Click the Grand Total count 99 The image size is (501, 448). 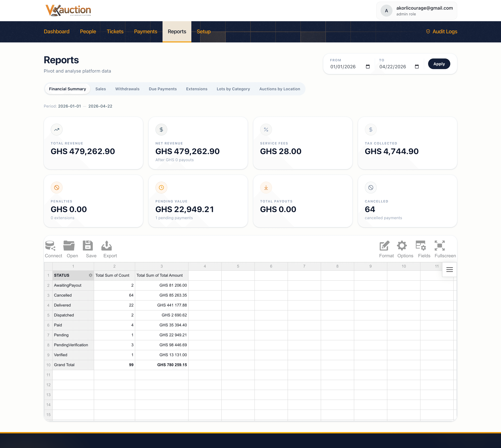[114, 365]
